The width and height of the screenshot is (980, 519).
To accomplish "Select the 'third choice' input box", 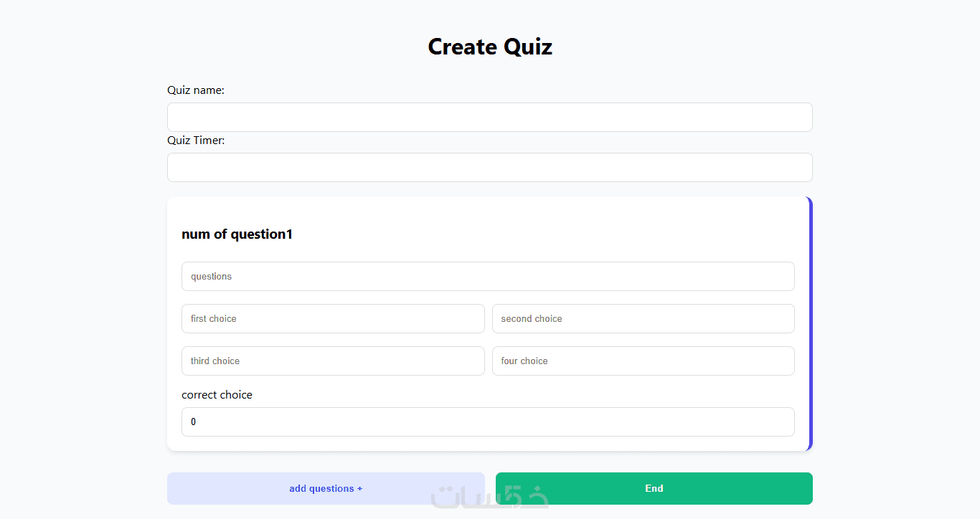I will (x=333, y=361).
